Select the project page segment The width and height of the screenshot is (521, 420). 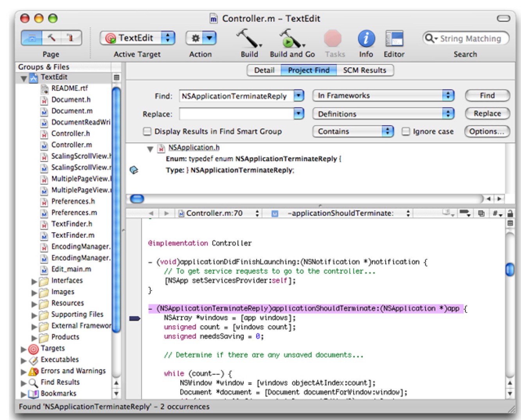[32, 38]
